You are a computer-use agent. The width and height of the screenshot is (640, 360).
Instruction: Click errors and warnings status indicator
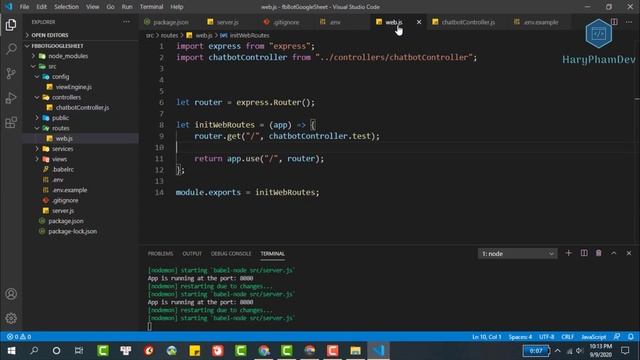click(x=19, y=337)
